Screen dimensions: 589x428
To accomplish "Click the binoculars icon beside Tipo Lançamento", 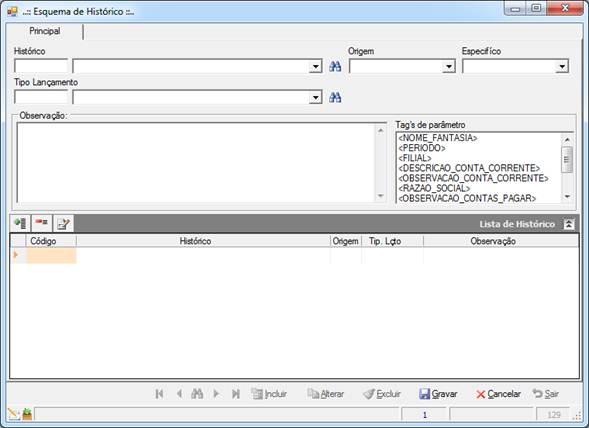I will pos(335,98).
